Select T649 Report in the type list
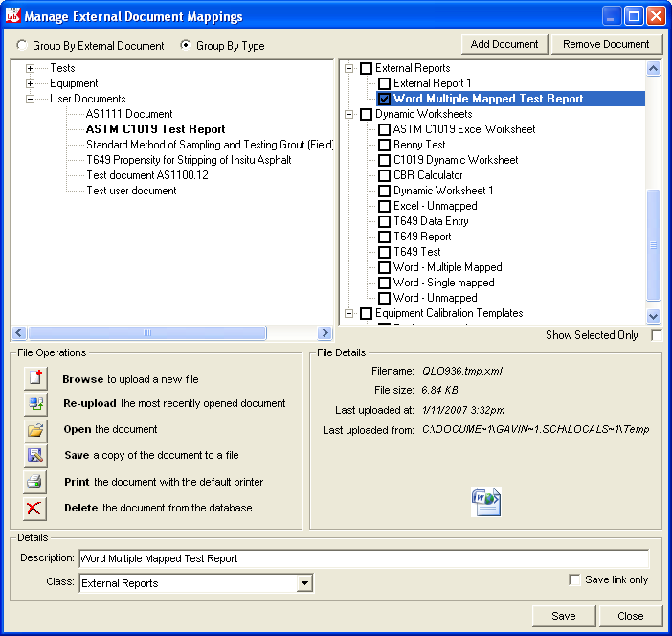 422,237
